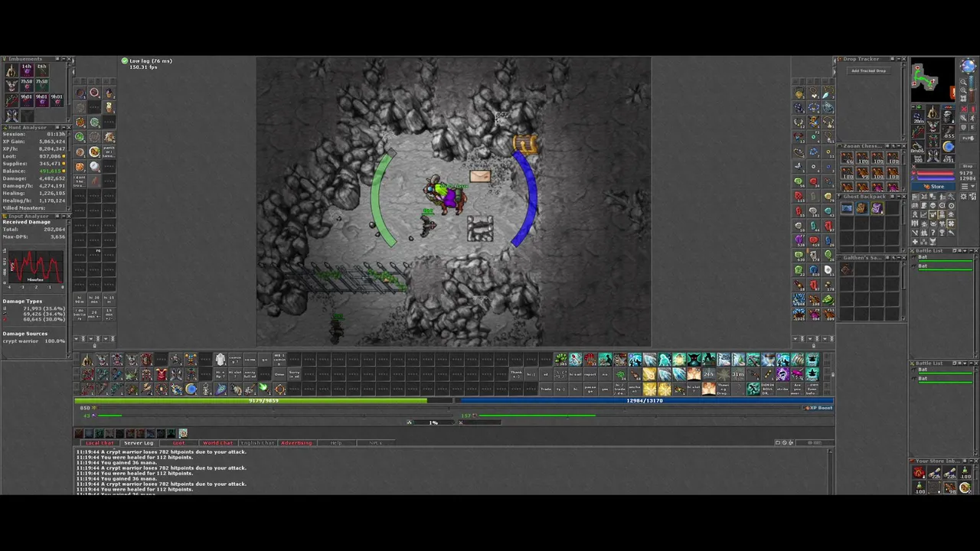Image resolution: width=980 pixels, height=551 pixels.
Task: Click the Zaoan Chess item with count 99
Action: pos(862,173)
